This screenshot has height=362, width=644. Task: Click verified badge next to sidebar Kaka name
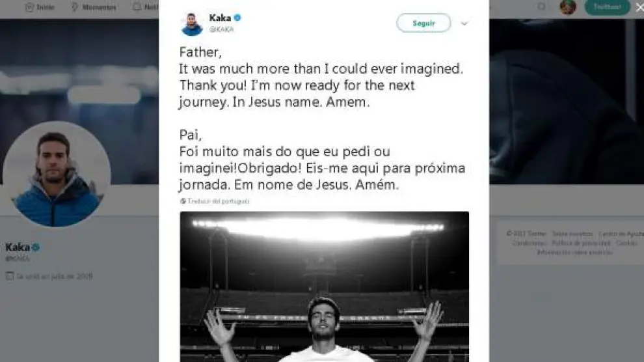36,247
